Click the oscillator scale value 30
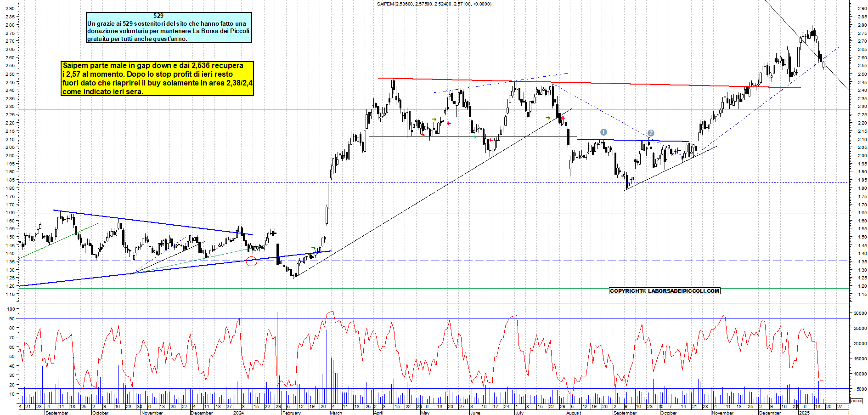This screenshot has width=868, height=415. tap(13, 375)
